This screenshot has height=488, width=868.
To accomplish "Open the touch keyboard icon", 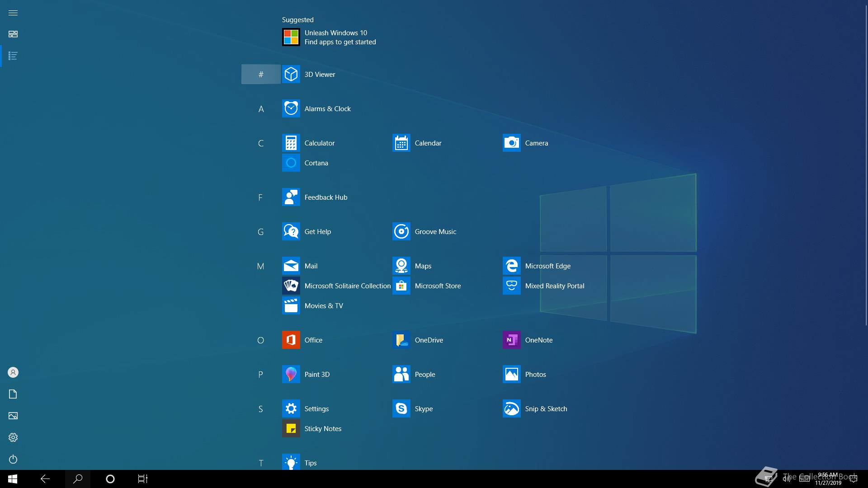I will pyautogui.click(x=804, y=479).
